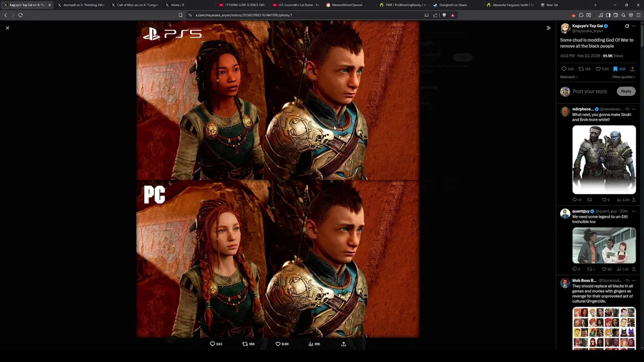This screenshot has height=362, width=644.
Task: Repost using the icon below the photo
Action: [x=245, y=344]
